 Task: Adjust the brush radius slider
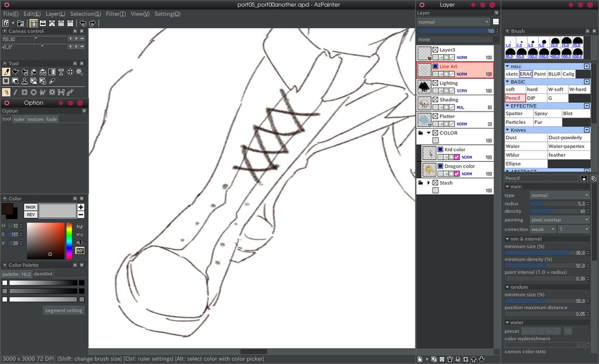tap(559, 204)
